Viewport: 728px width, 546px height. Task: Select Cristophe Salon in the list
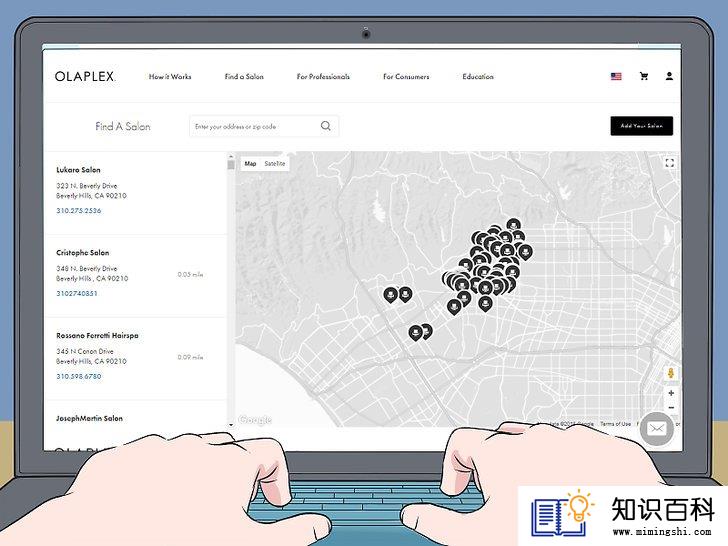[x=83, y=253]
